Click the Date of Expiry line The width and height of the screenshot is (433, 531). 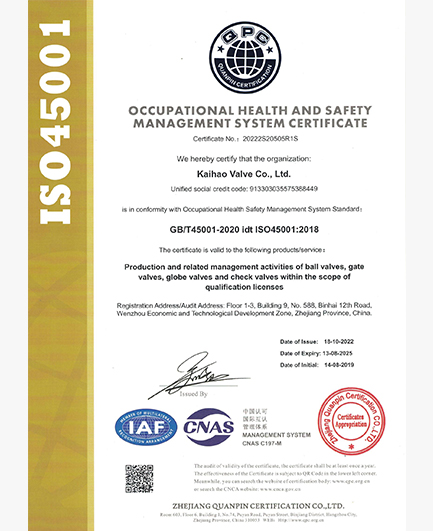coord(316,354)
